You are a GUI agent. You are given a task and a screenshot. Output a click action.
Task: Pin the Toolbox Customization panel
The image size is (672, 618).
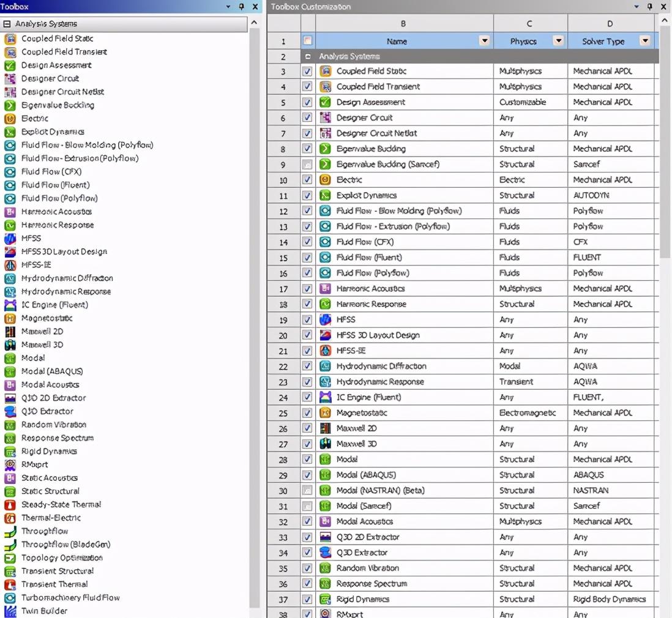click(x=650, y=7)
